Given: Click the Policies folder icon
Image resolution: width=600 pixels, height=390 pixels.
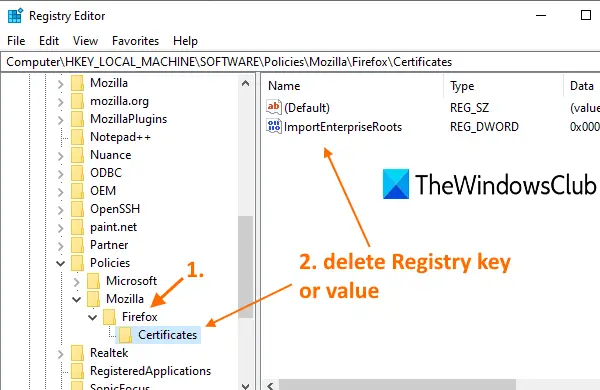Looking at the screenshot, I should 77,263.
